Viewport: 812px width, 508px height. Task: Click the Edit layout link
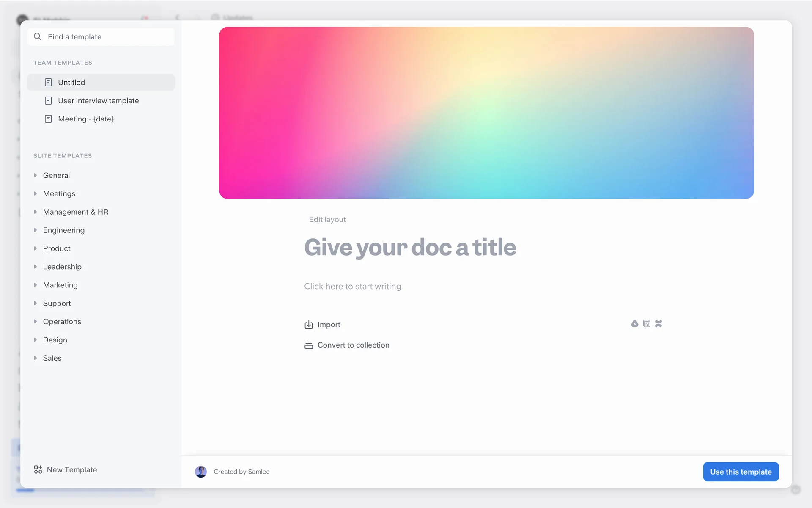[327, 219]
